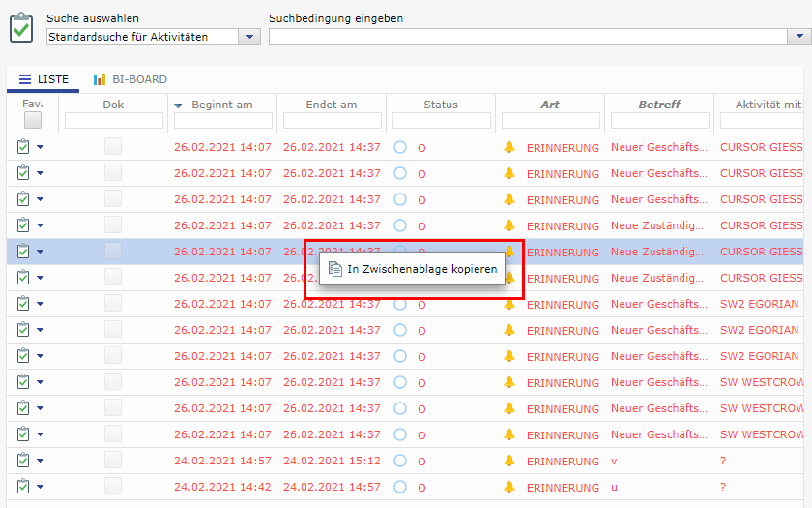Click the bell icon in the row with subject "u"
Viewport: 812px width, 508px height.
click(x=509, y=487)
